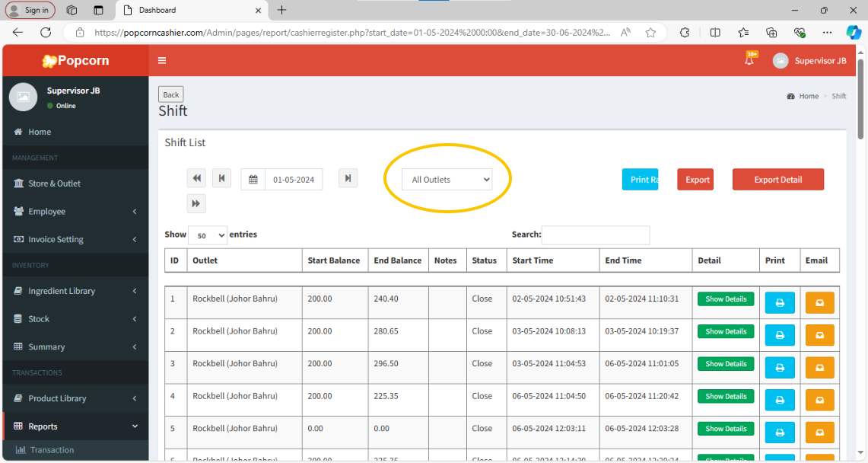Viewport: 868px width, 463px height.
Task: Go to next day step-forward button
Action: pyautogui.click(x=348, y=178)
